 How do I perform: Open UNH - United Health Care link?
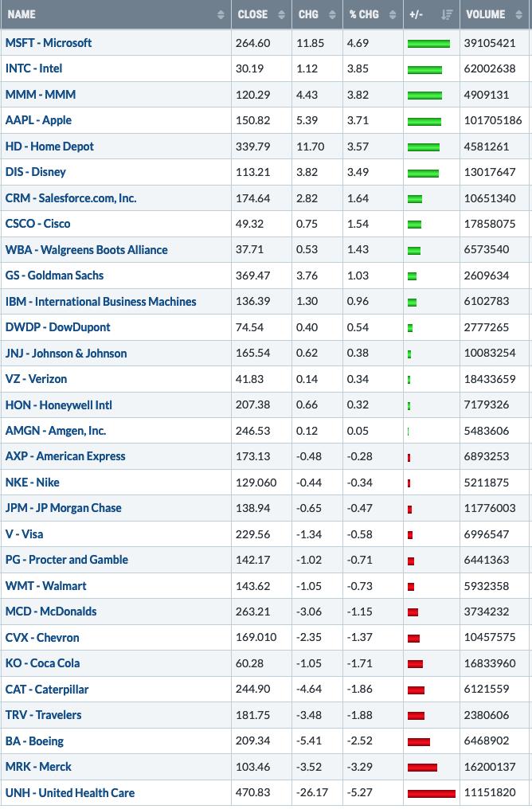pyautogui.click(x=70, y=793)
